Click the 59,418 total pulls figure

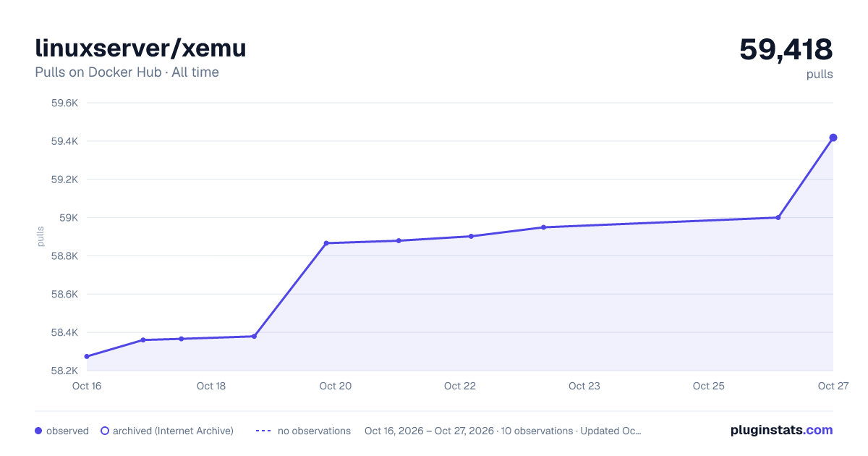click(786, 49)
